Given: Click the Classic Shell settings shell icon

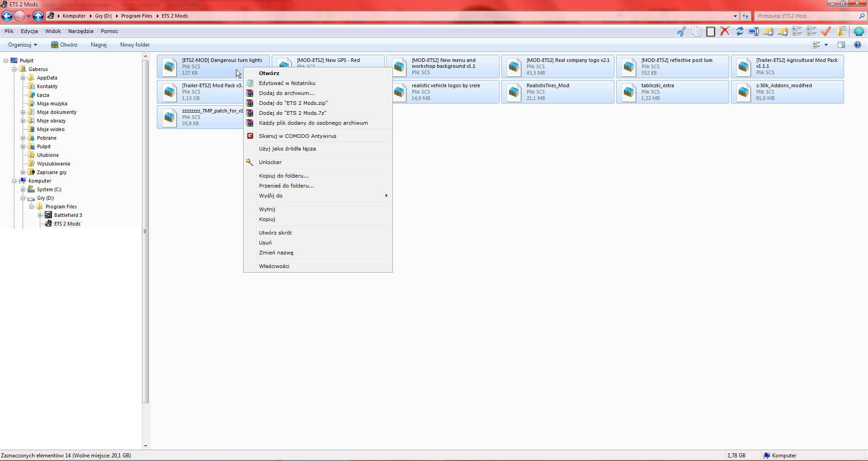Looking at the screenshot, I should coord(859,31).
